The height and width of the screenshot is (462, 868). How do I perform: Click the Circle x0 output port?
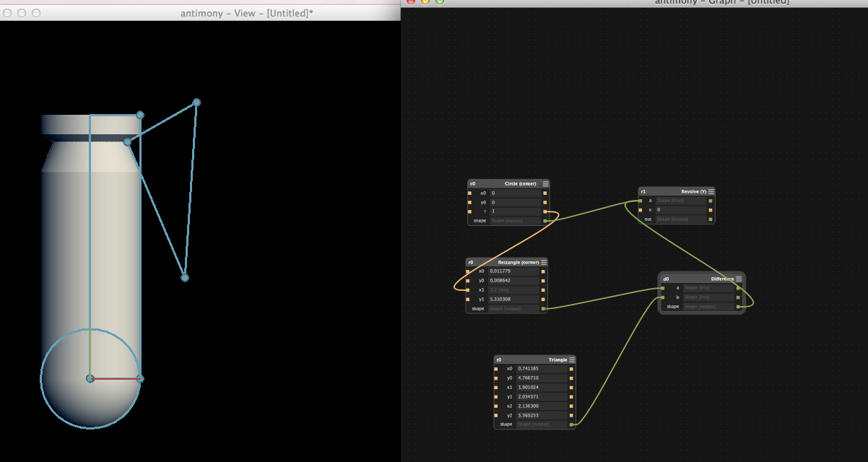point(545,193)
